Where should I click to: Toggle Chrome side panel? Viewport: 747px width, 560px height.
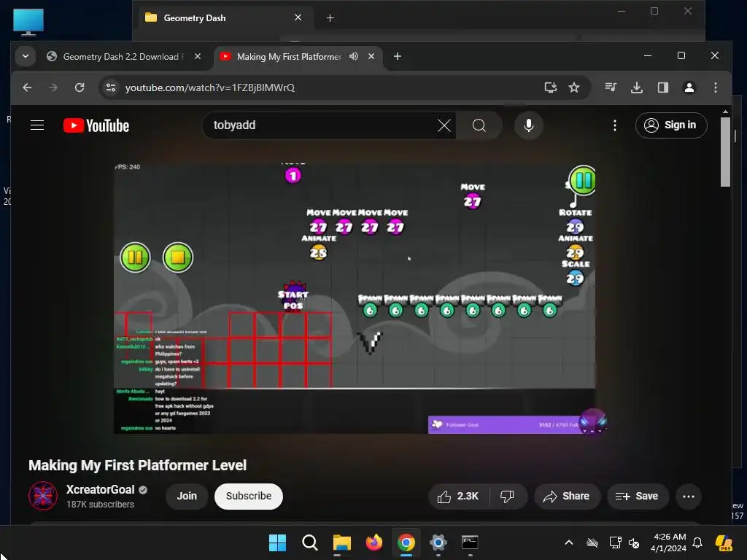(662, 87)
